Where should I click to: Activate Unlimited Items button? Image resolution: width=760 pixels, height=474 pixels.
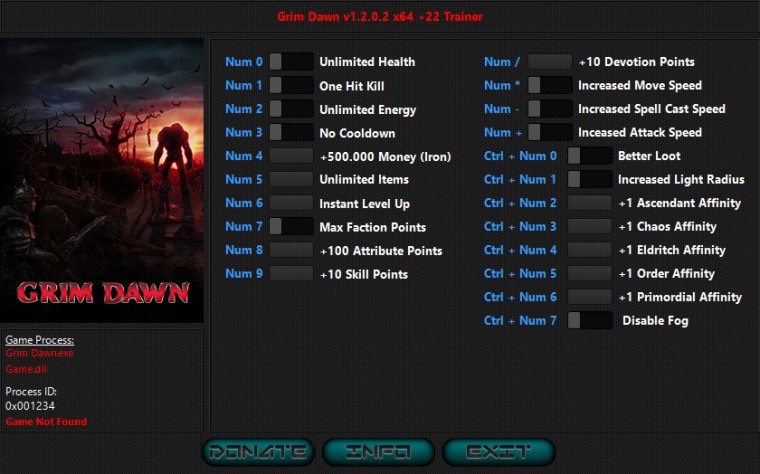click(x=291, y=179)
